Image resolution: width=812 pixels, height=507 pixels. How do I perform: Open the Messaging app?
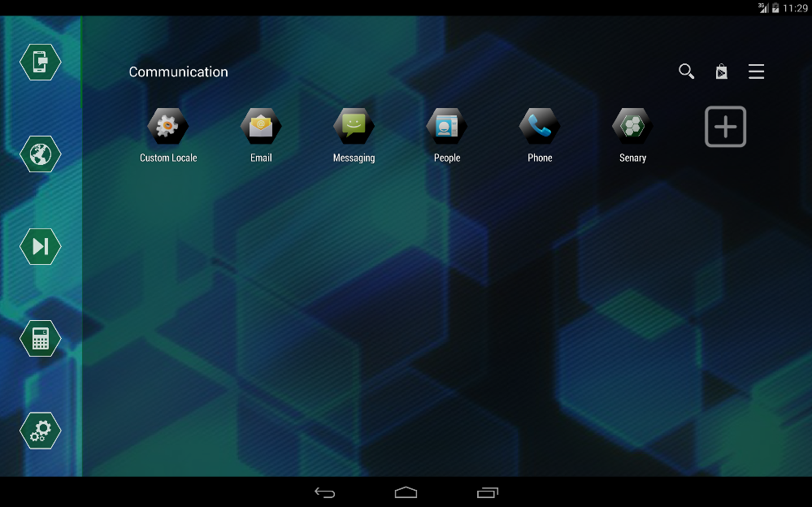(x=354, y=126)
